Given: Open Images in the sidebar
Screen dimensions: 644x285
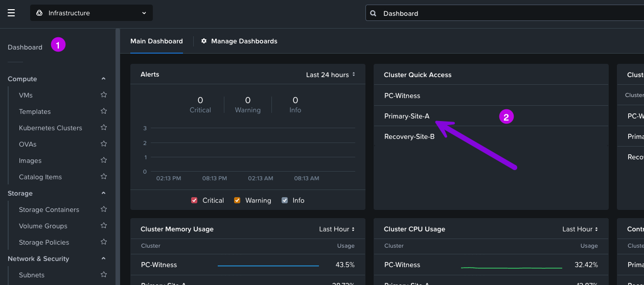Looking at the screenshot, I should (30, 160).
